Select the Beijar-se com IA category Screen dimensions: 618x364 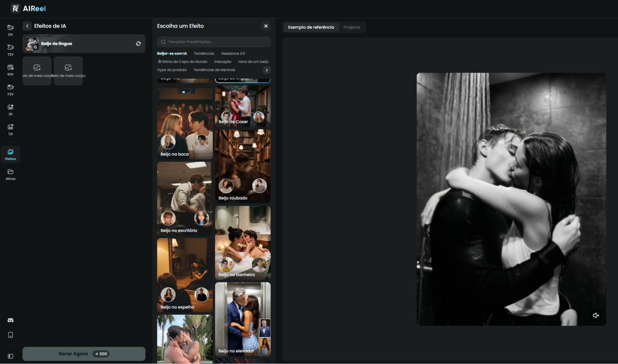[x=172, y=53]
